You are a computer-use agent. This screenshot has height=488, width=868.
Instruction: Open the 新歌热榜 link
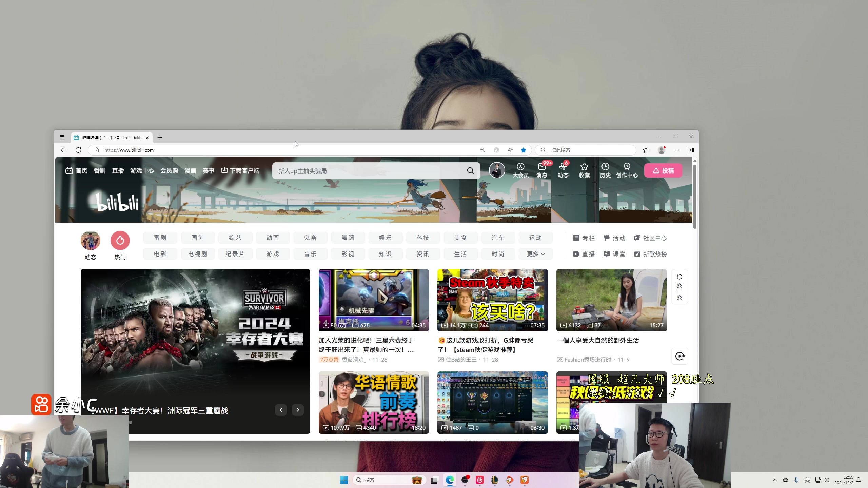(650, 254)
